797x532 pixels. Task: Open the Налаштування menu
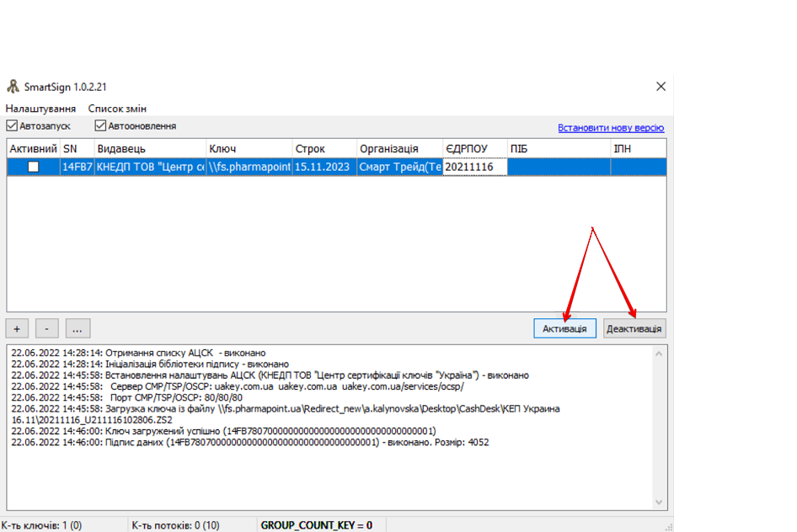[40, 109]
